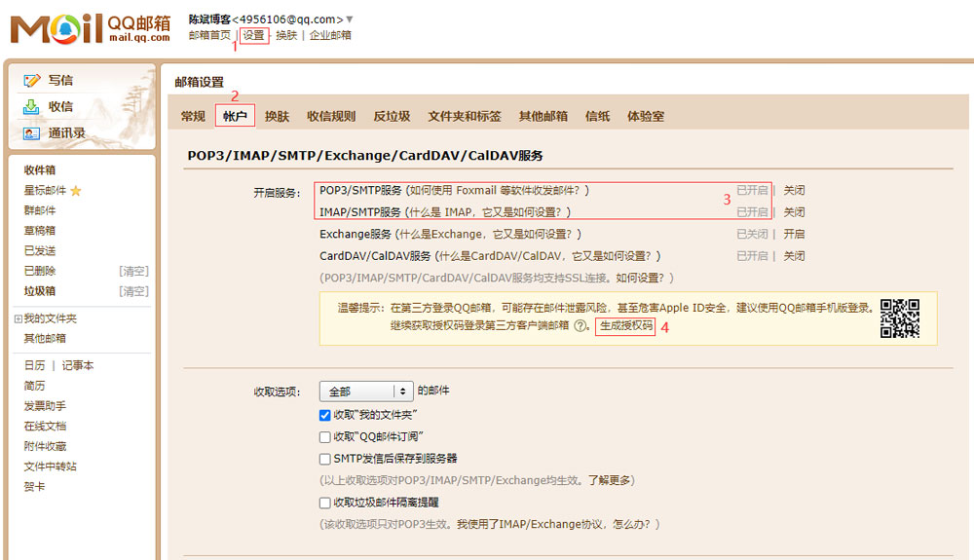The width and height of the screenshot is (974, 560).
Task: Enable SMTP发信后保存到服务器 checkbox
Action: (325, 459)
